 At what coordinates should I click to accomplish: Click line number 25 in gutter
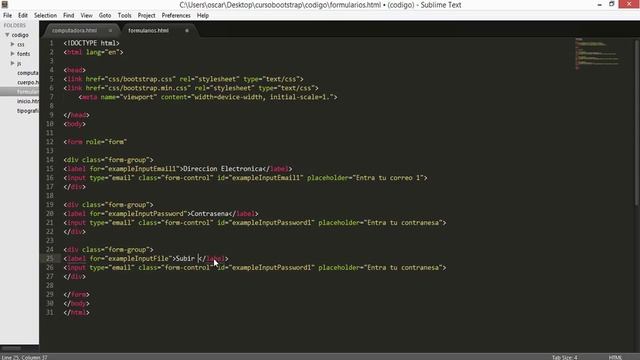click(x=49, y=258)
